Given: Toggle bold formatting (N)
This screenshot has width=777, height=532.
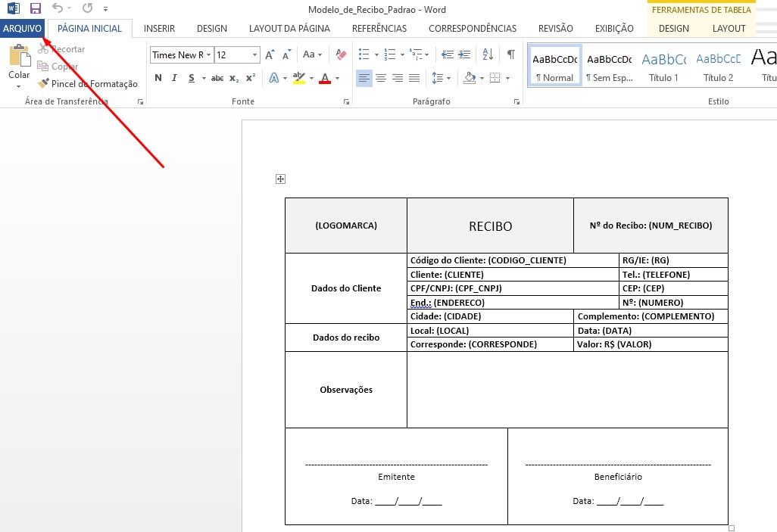Looking at the screenshot, I should click(x=158, y=78).
